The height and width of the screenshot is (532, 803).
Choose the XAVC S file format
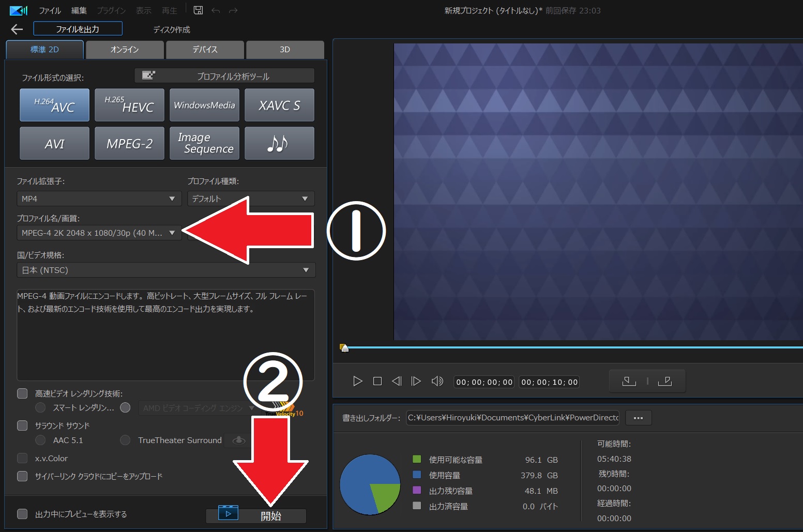[x=280, y=105]
